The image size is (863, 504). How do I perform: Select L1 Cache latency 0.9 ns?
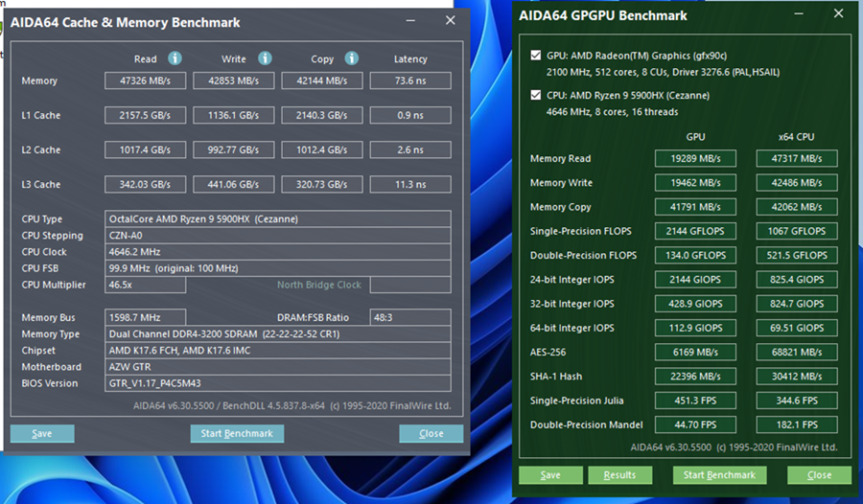(x=410, y=115)
